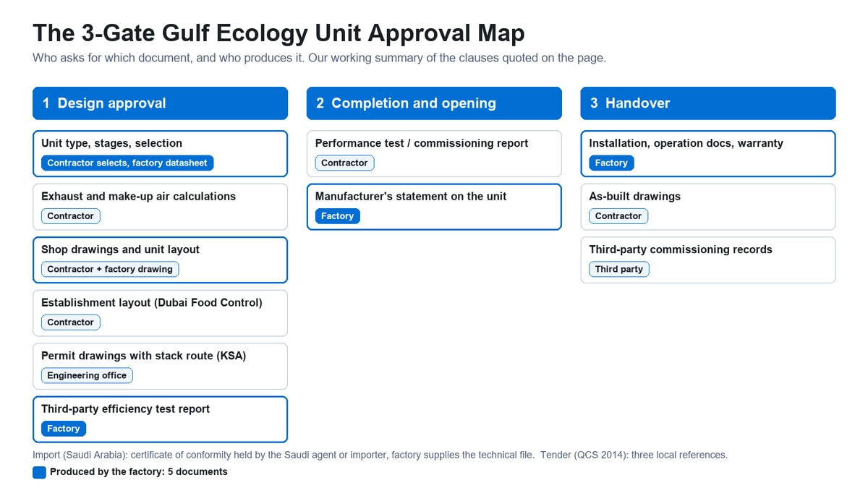Open "Shop drawings and unit layout" card

tap(160, 260)
